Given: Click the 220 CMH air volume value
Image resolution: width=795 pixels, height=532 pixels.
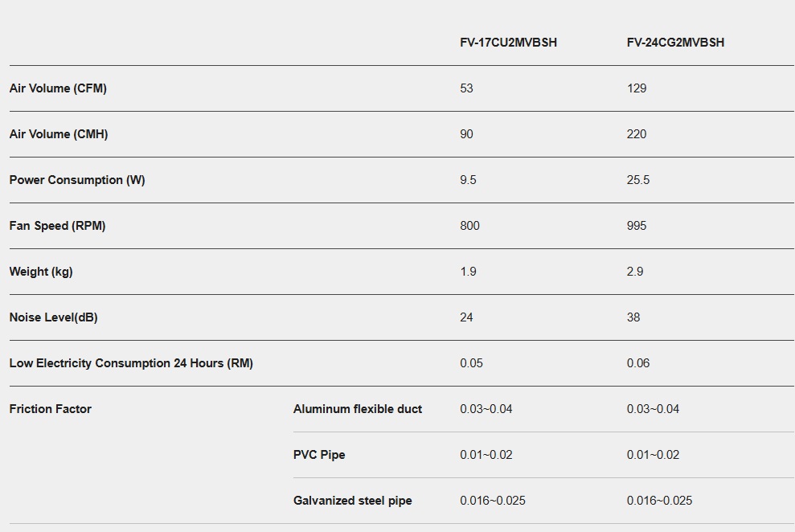Looking at the screenshot, I should coord(637,134).
